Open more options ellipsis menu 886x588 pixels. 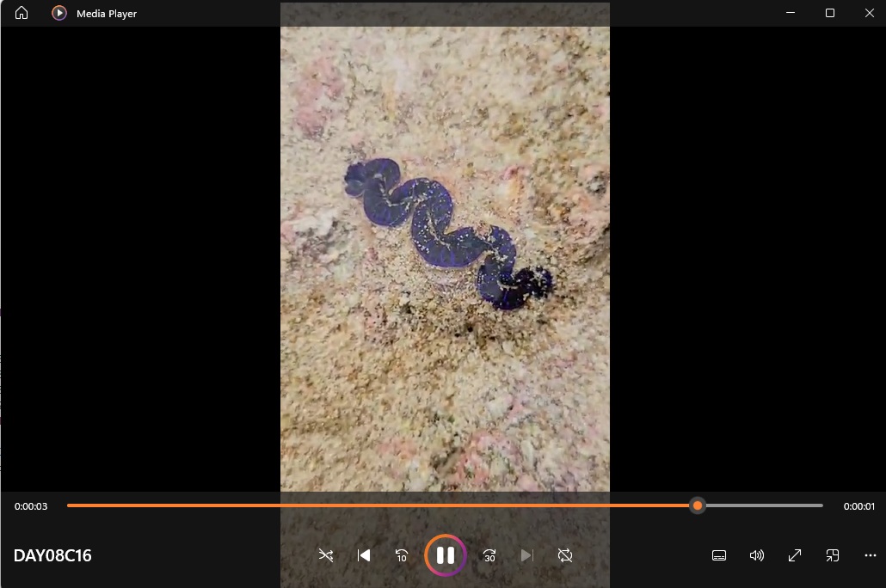(870, 555)
